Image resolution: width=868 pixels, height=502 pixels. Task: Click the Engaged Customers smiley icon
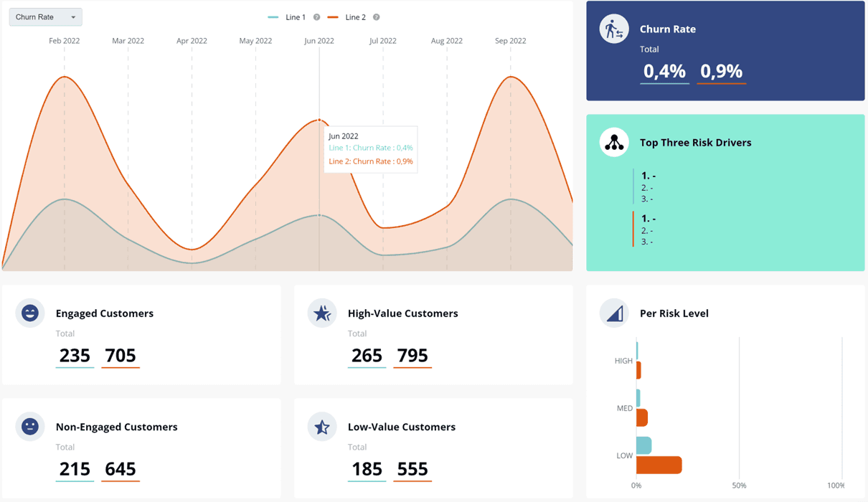click(30, 313)
